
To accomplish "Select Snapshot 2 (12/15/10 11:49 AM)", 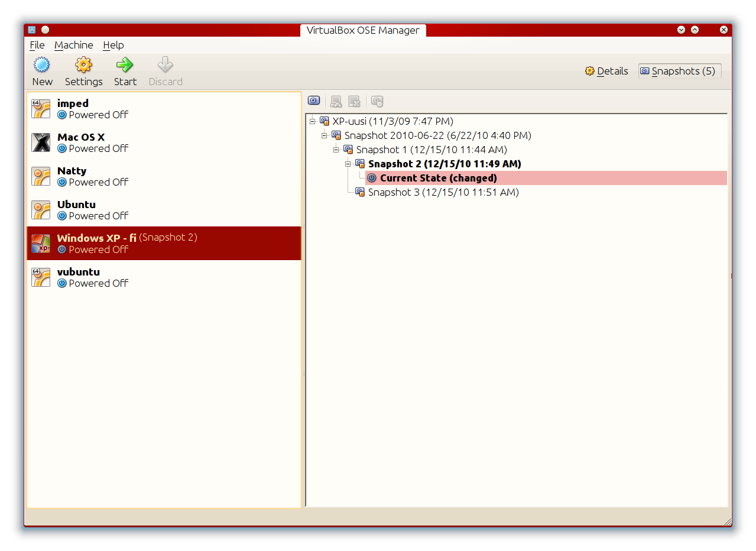I will pyautogui.click(x=444, y=164).
